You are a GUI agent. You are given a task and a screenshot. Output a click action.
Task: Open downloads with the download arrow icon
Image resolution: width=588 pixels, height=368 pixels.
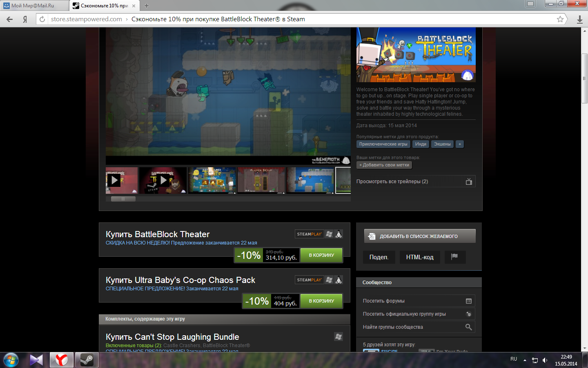579,19
